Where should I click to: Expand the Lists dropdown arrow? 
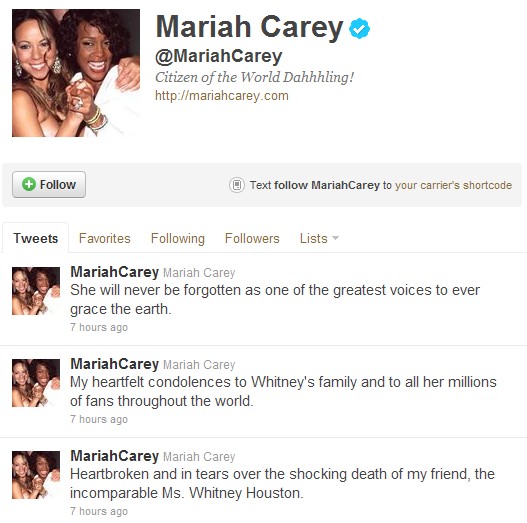point(335,238)
